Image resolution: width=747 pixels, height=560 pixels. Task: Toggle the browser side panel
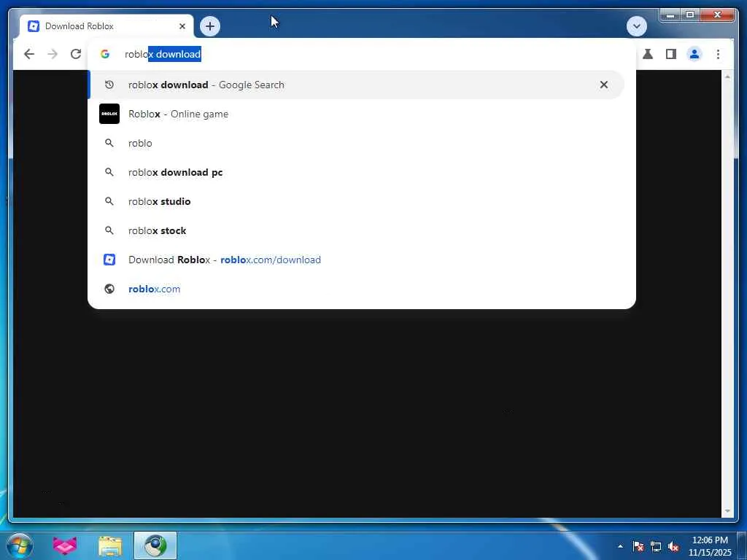coord(671,54)
